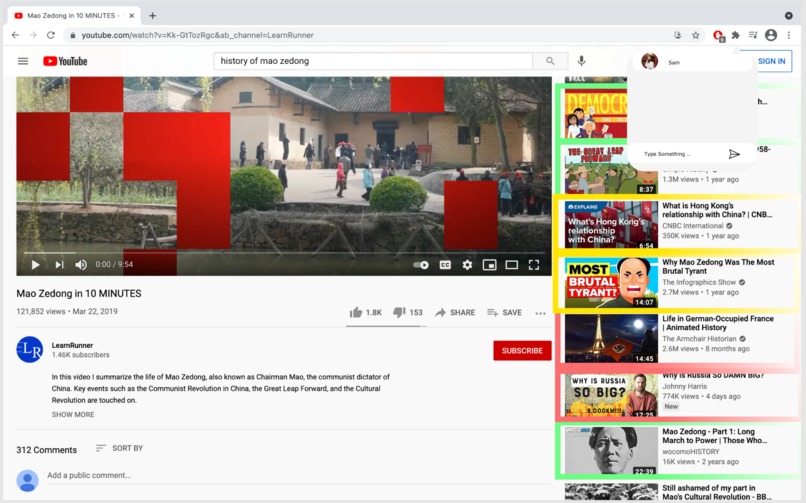Send chat message with arrow icon
Screen dimensions: 806x503
pos(734,154)
